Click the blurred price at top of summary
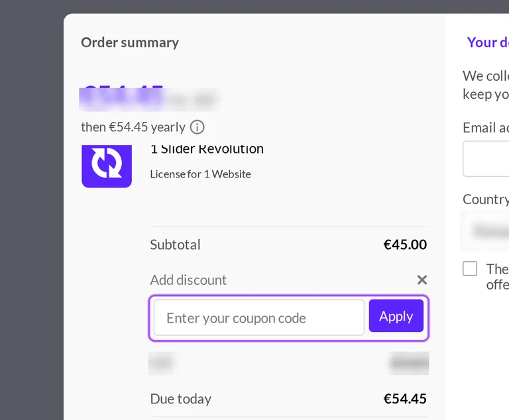The width and height of the screenshot is (509, 420). click(148, 99)
